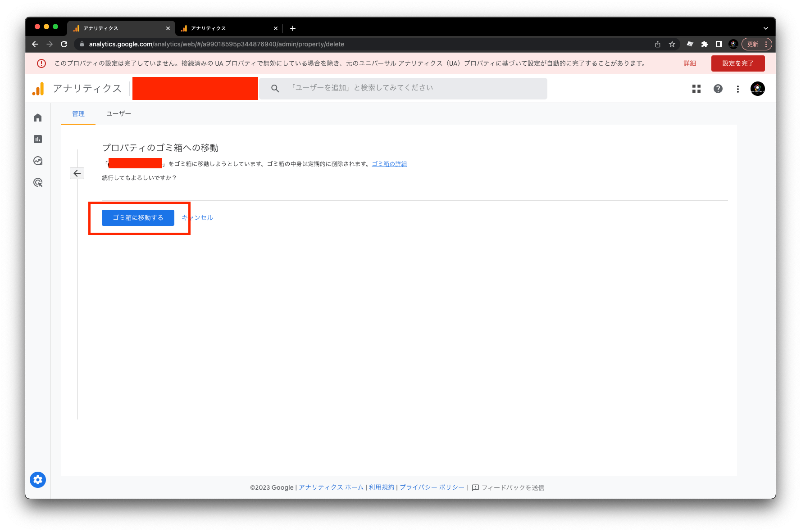Open Analytics three-dot more options menu

click(x=738, y=89)
